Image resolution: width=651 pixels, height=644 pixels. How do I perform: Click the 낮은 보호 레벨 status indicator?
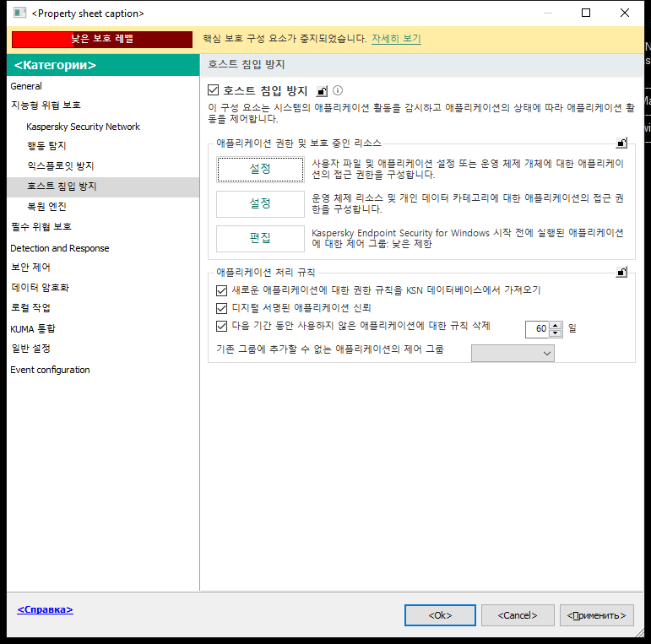102,40
